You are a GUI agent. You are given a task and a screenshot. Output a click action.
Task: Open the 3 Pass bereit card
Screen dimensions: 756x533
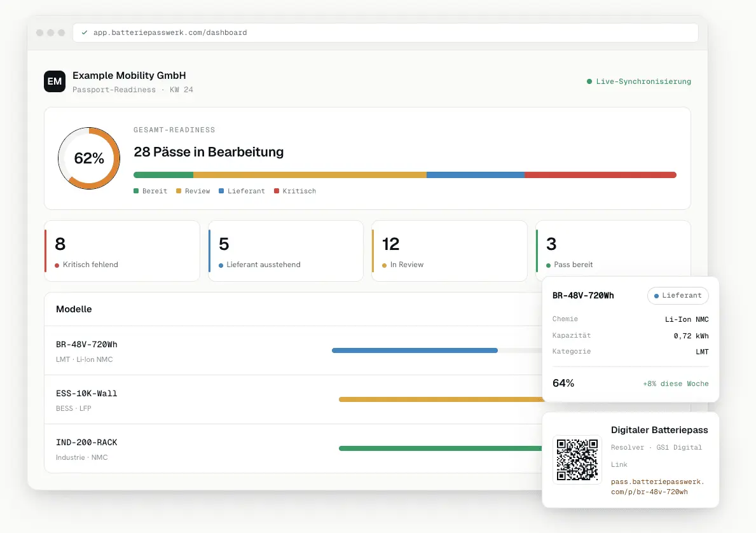tap(614, 249)
